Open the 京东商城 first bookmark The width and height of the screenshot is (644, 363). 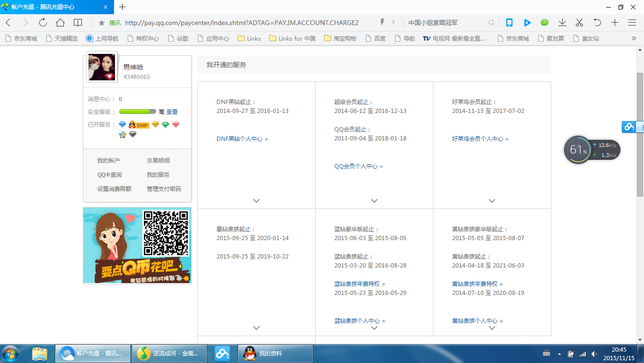(21, 38)
